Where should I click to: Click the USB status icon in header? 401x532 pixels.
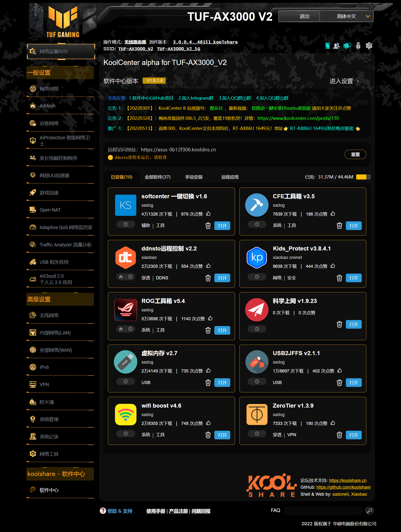pyautogui.click(x=358, y=46)
